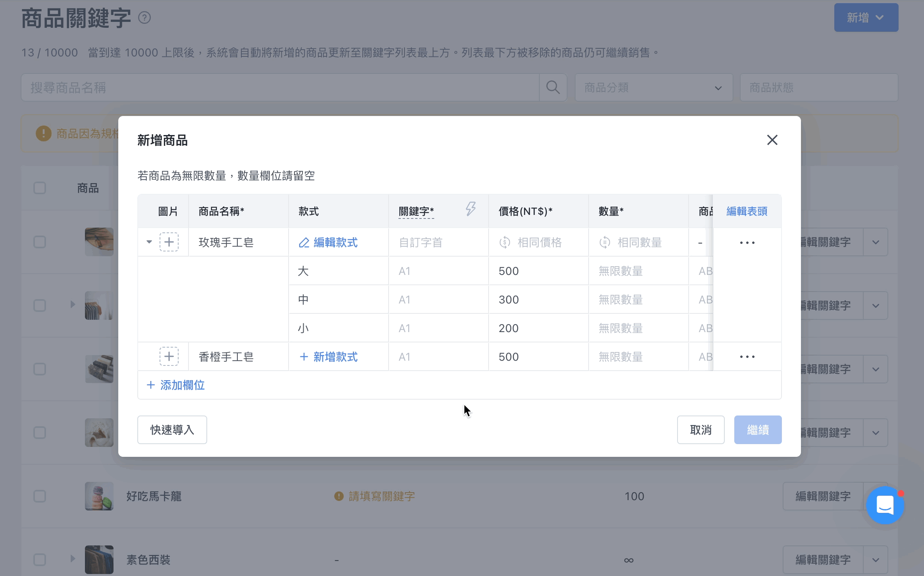The height and width of the screenshot is (576, 924).
Task: Add image for 香橙手工皂 row
Action: click(169, 356)
